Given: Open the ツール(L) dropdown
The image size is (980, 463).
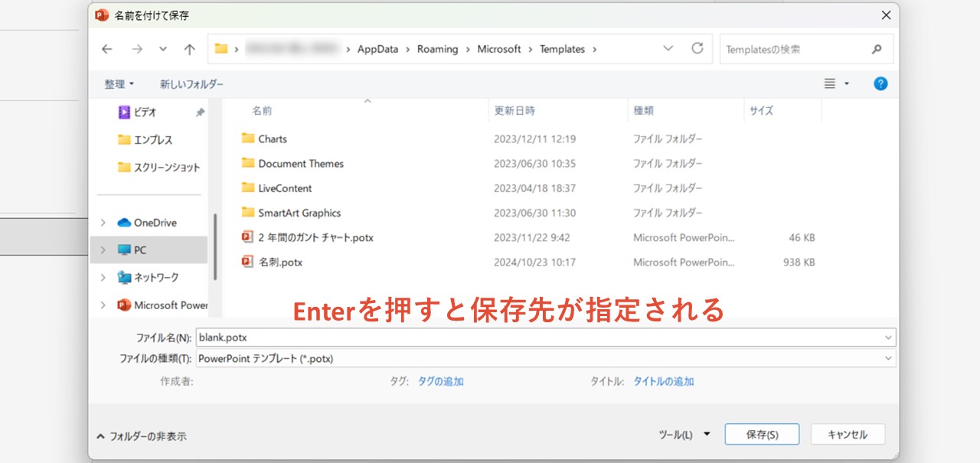Looking at the screenshot, I should pos(684,435).
